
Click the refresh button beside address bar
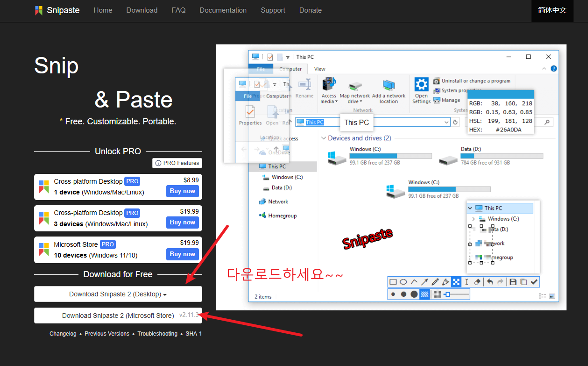[x=455, y=122]
